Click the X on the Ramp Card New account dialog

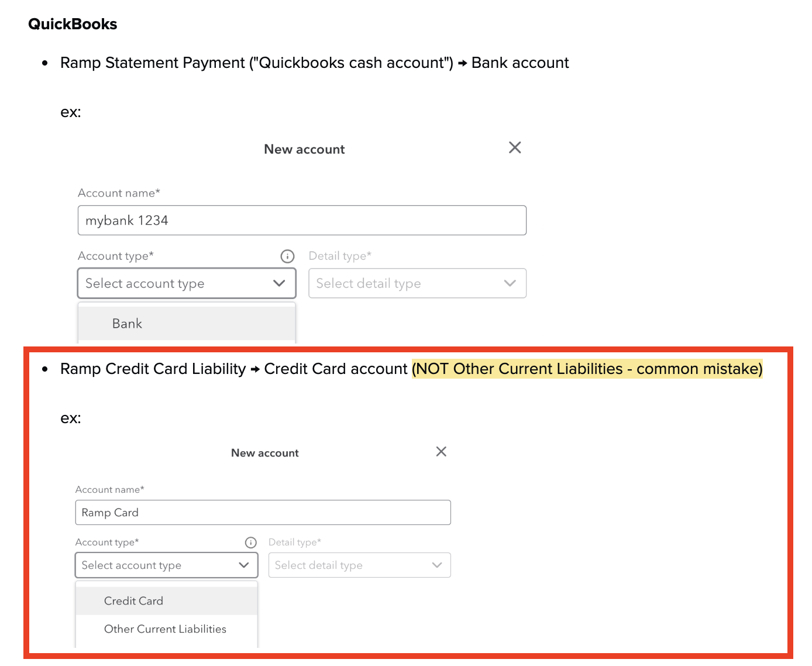click(x=441, y=451)
